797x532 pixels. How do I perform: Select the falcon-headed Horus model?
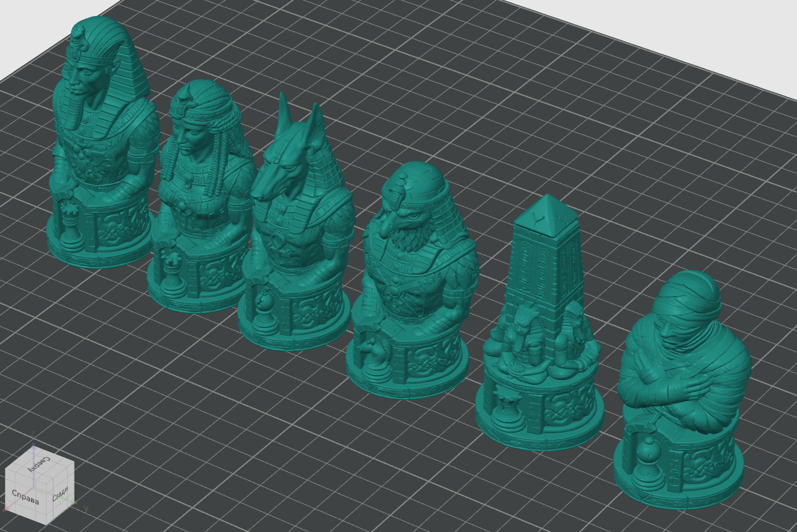coord(413,279)
